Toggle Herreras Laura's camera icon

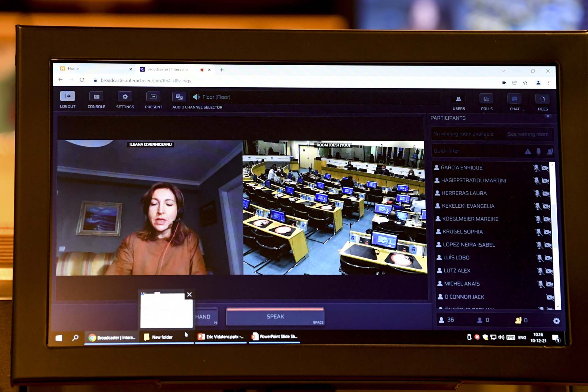[x=546, y=194]
